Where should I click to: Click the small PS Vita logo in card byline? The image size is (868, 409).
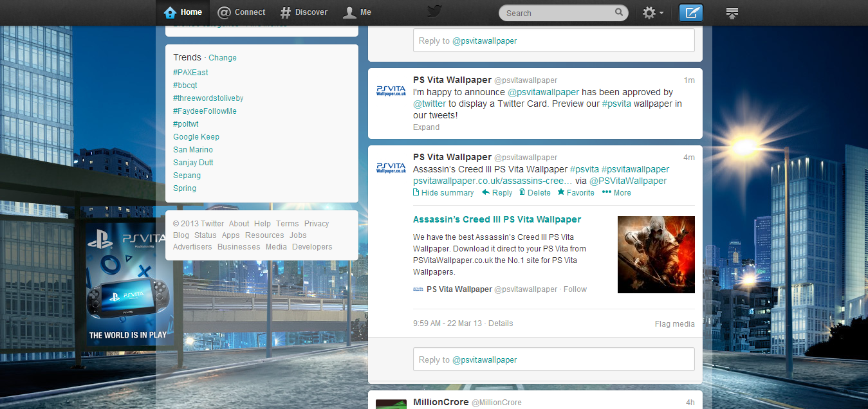pos(418,289)
